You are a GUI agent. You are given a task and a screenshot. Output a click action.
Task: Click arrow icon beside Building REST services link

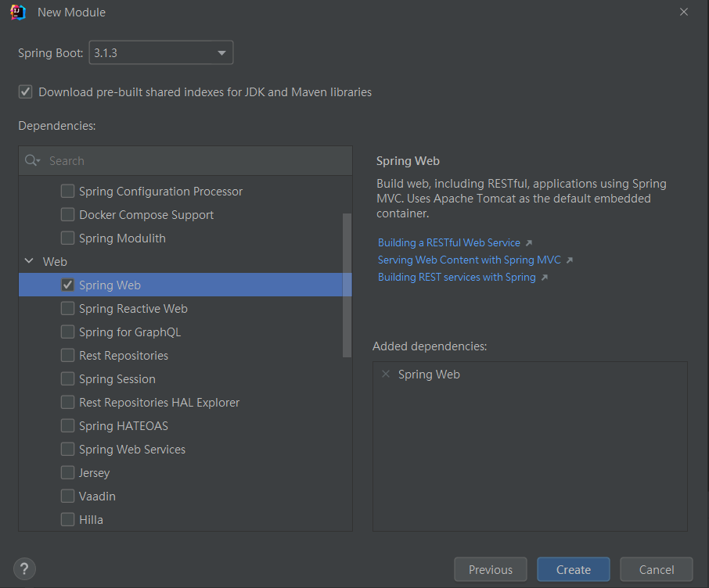[x=545, y=278]
